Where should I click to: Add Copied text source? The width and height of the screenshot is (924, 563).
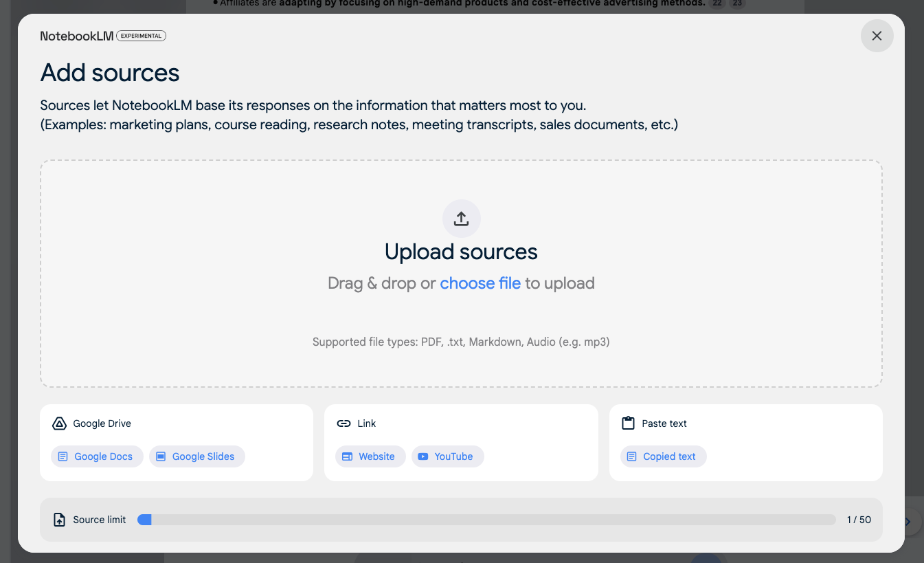point(663,456)
